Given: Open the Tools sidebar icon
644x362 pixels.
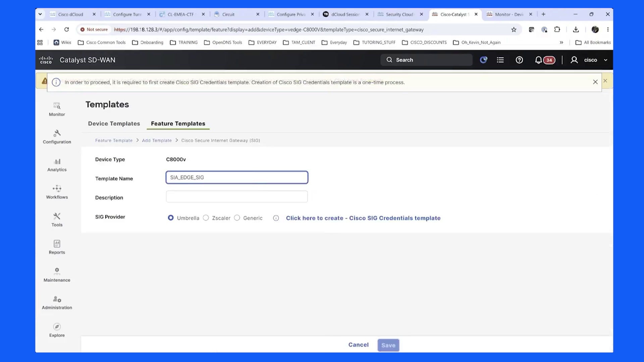Looking at the screenshot, I should point(57,220).
